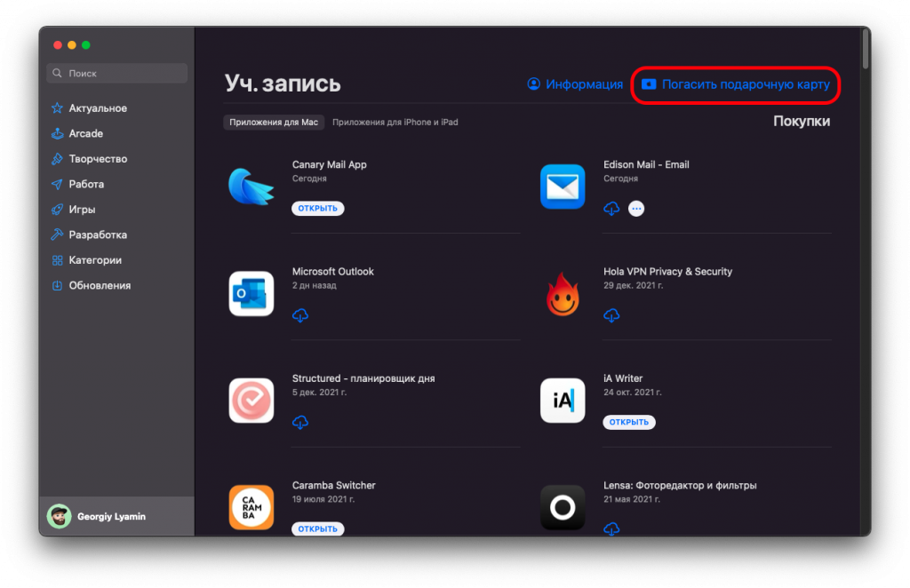This screenshot has height=588, width=910.
Task: Click the search magnifier icon
Action: pyautogui.click(x=57, y=73)
